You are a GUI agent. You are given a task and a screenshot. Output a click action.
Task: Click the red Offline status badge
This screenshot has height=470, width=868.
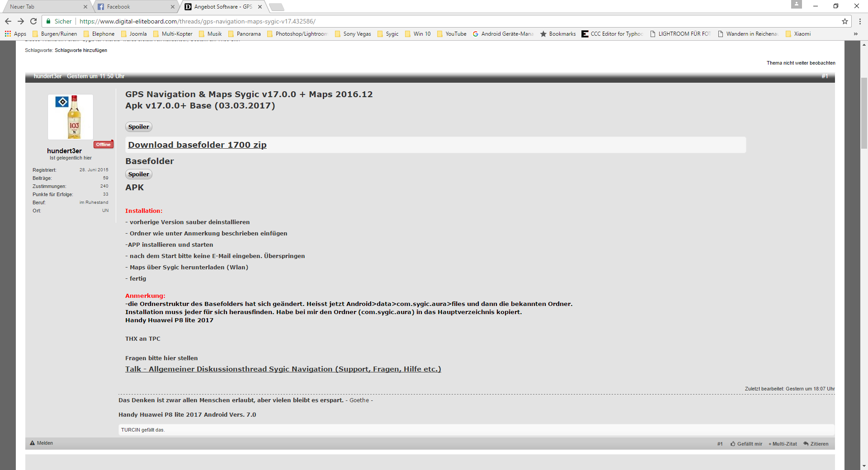[x=103, y=145]
